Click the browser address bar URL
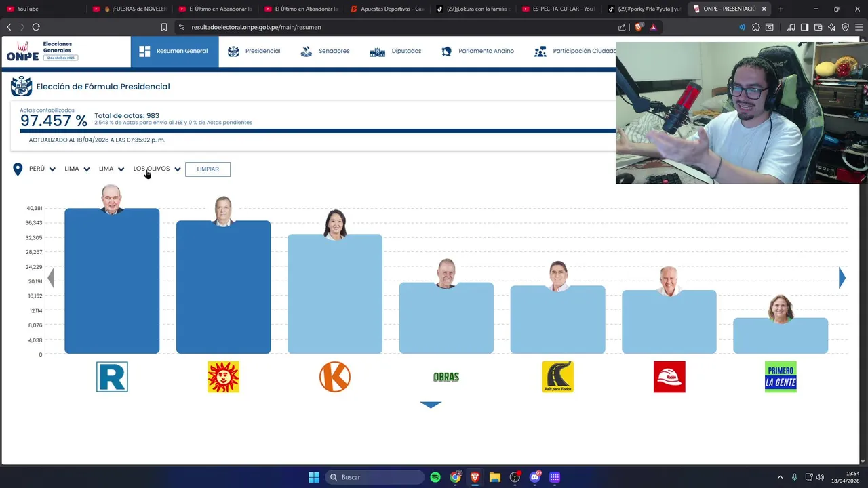This screenshot has width=868, height=488. [256, 27]
